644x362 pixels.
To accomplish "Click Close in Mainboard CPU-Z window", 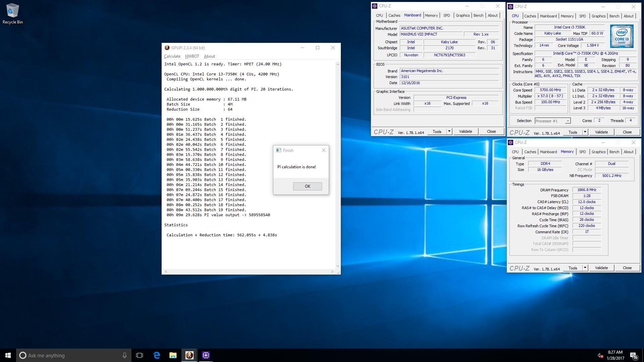I will 491,131.
